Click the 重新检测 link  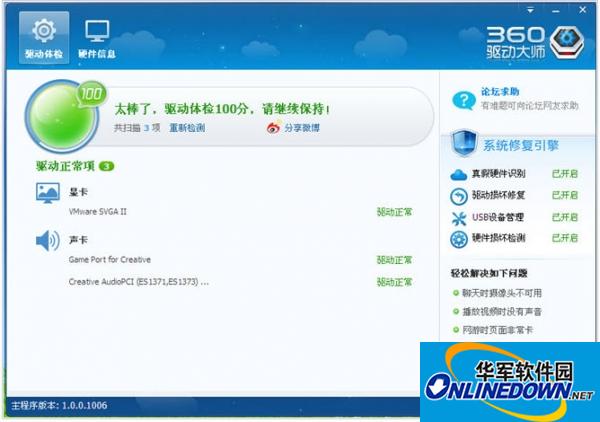187,128
